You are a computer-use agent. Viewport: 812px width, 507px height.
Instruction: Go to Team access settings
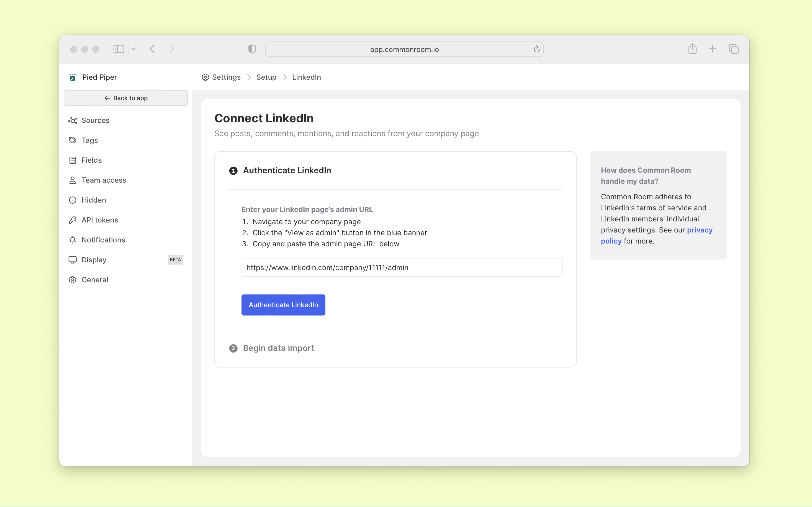[103, 180]
